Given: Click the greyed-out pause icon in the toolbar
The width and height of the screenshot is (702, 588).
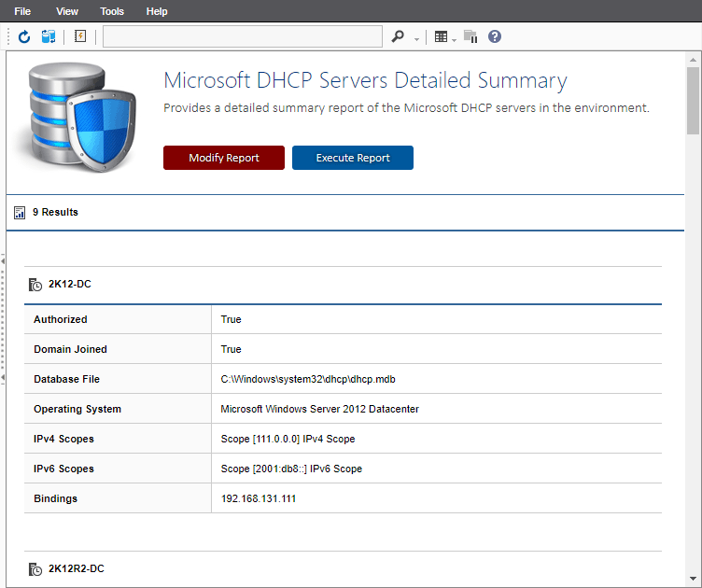Looking at the screenshot, I should pyautogui.click(x=470, y=36).
